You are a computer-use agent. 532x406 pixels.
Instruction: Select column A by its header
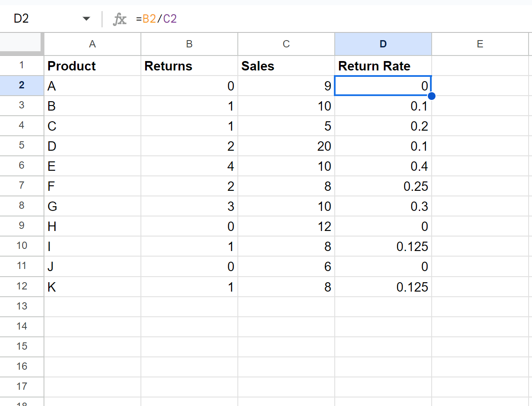[x=92, y=44]
